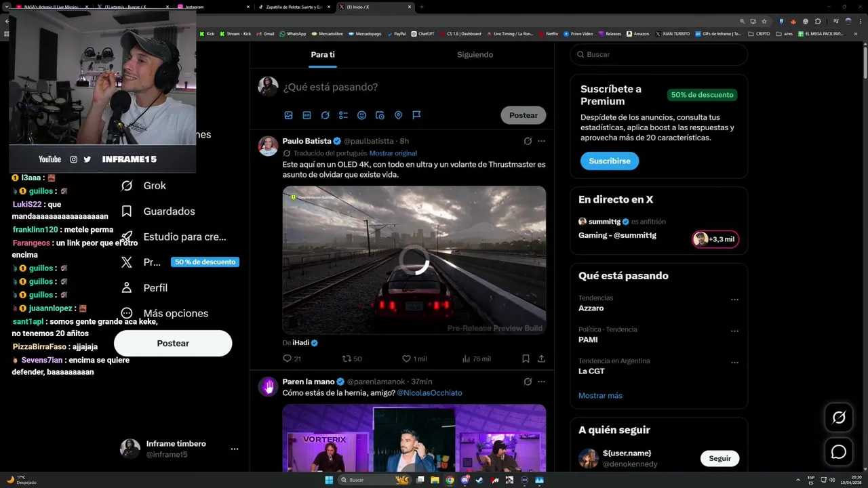Click flag icon in composer toolbar

416,115
